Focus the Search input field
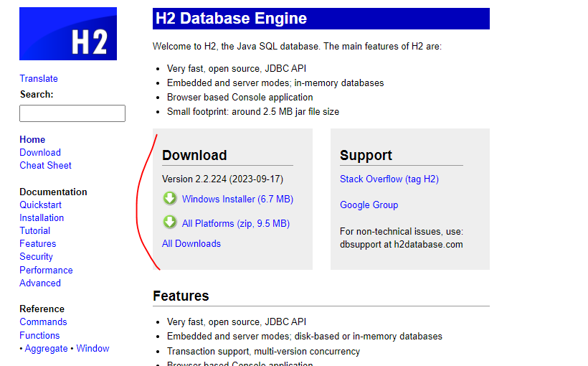This screenshot has width=588, height=366. tap(72, 113)
